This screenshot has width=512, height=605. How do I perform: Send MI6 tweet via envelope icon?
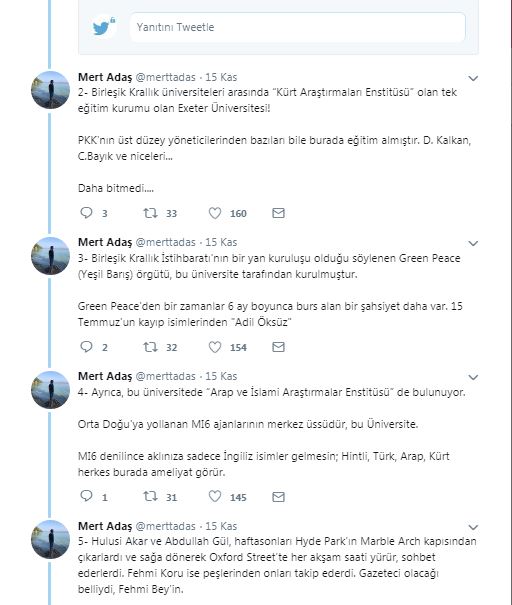tap(278, 496)
